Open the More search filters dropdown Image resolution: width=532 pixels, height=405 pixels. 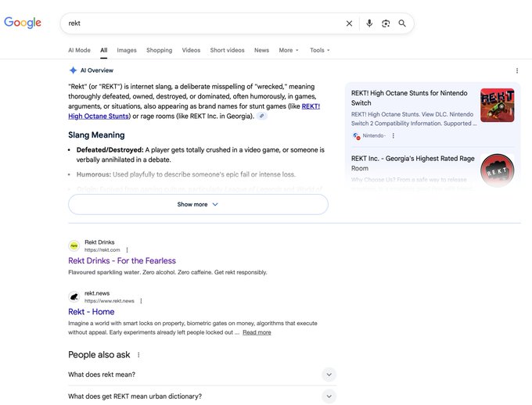pos(289,50)
